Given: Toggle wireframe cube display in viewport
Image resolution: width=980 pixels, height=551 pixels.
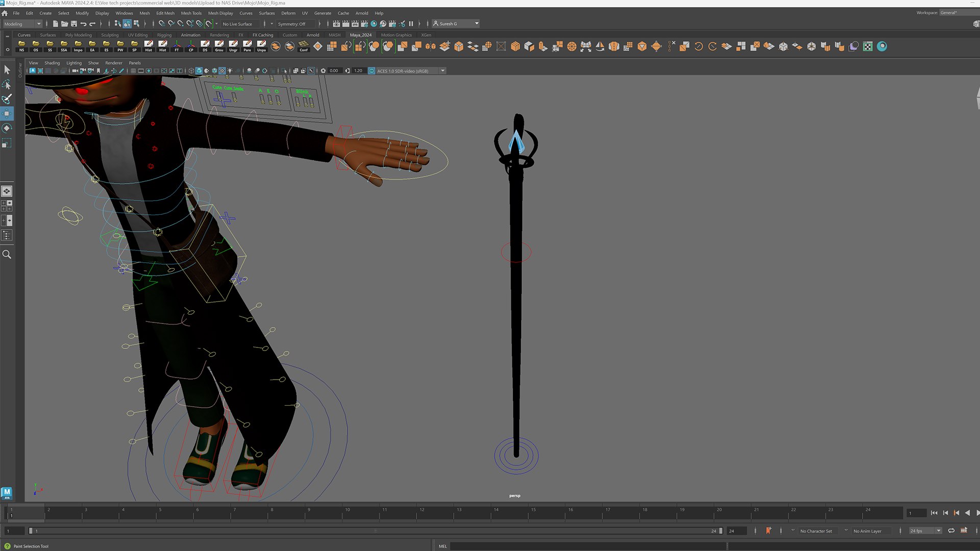Looking at the screenshot, I should click(x=191, y=71).
